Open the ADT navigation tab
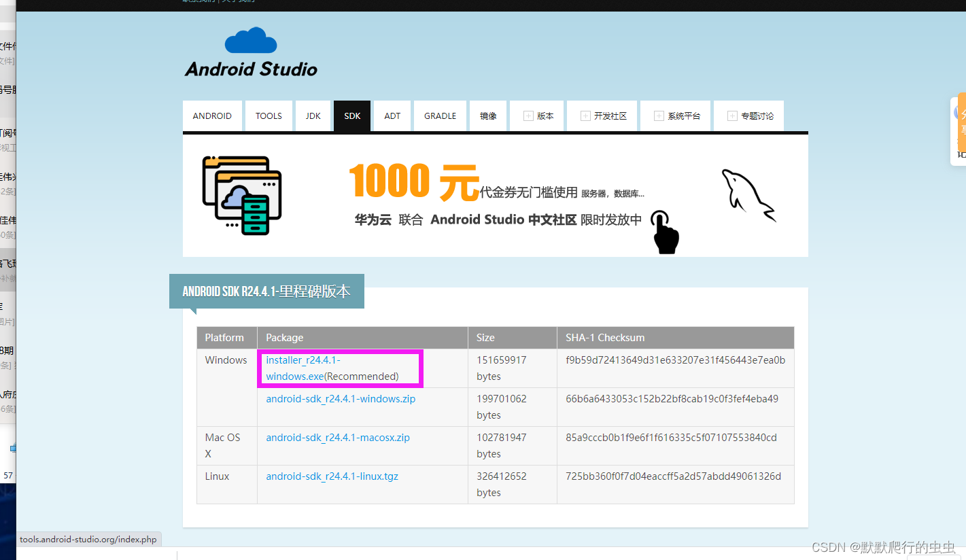 [x=392, y=116]
